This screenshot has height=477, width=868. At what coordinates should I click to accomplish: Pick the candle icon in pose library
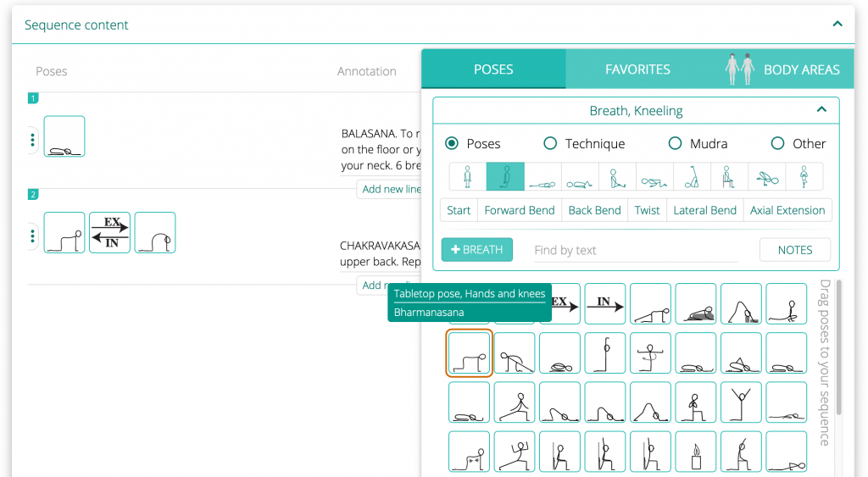[696, 452]
